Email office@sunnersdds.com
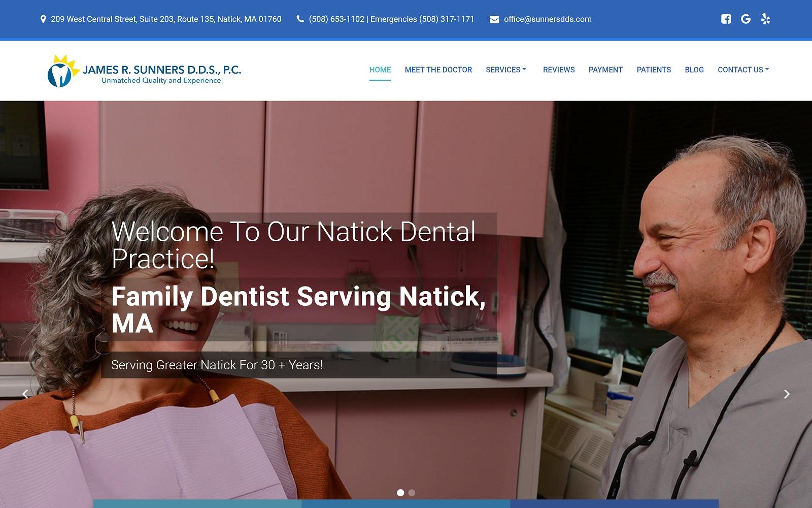Image resolution: width=812 pixels, height=508 pixels. [548, 19]
